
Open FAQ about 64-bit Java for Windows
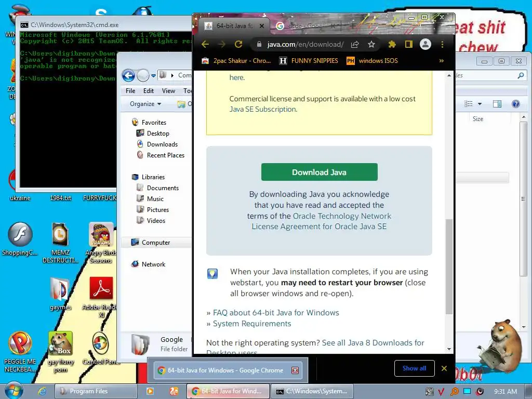point(276,312)
